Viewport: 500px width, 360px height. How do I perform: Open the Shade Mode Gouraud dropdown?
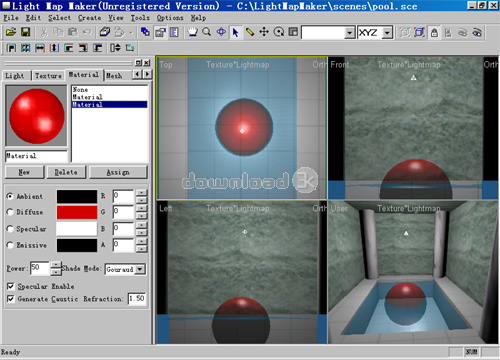(125, 269)
